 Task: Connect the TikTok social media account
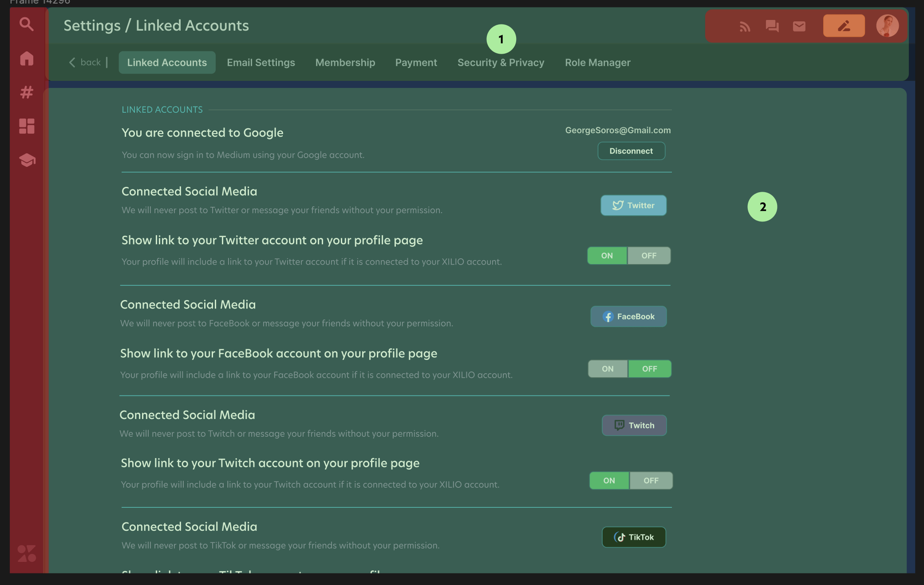[x=633, y=537]
